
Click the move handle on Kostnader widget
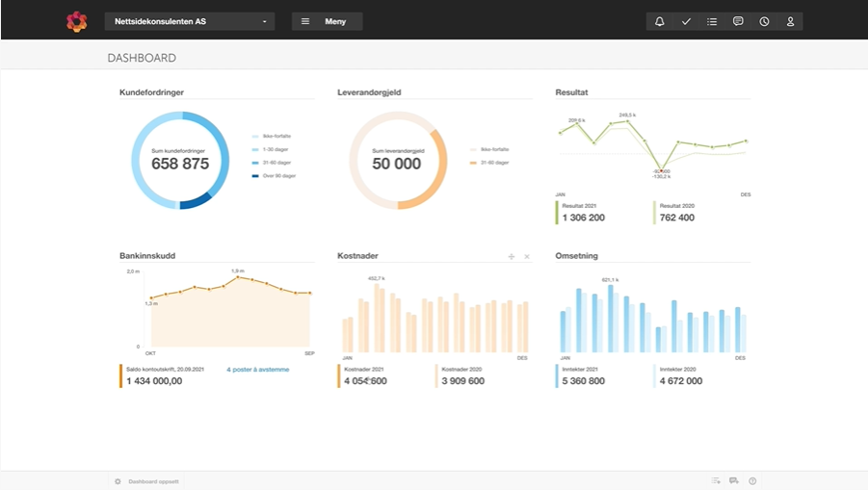coord(511,257)
